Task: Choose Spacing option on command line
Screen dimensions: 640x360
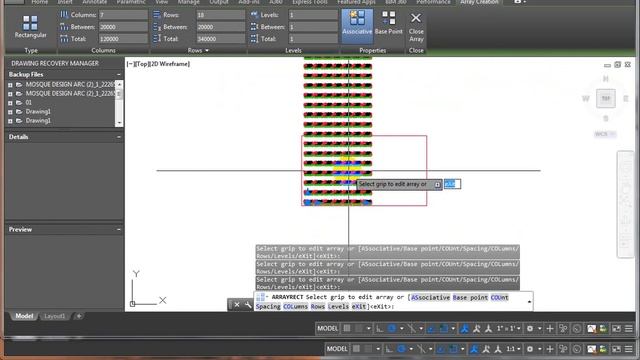Action: click(x=268, y=307)
